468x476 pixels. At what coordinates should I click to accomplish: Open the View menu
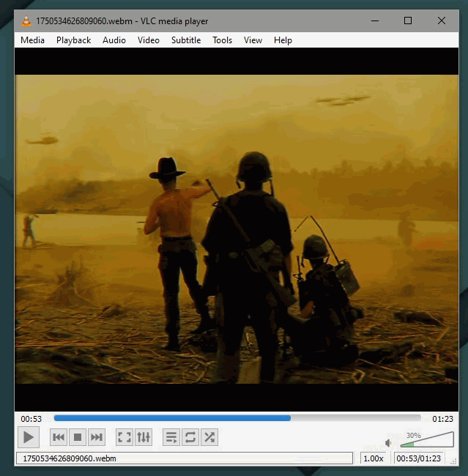click(x=253, y=40)
